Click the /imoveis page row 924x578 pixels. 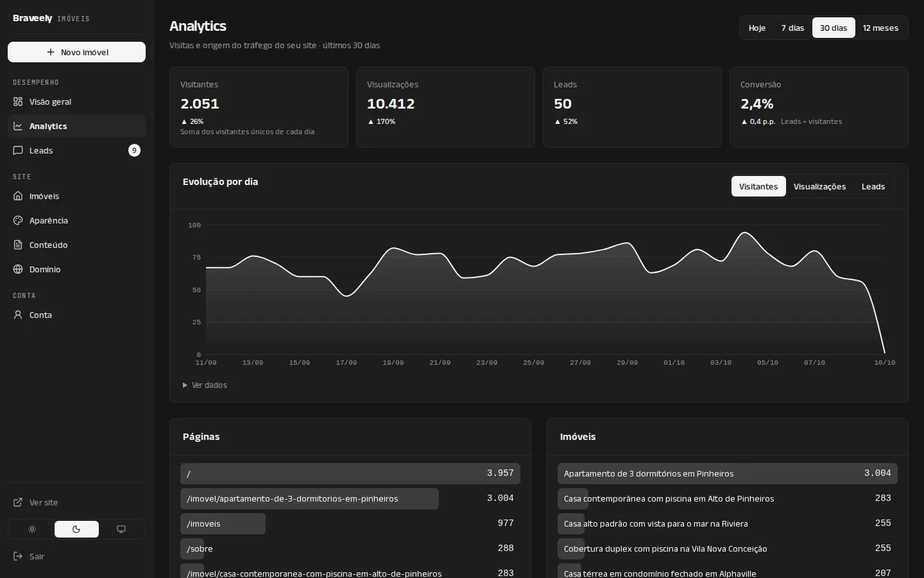(350, 523)
